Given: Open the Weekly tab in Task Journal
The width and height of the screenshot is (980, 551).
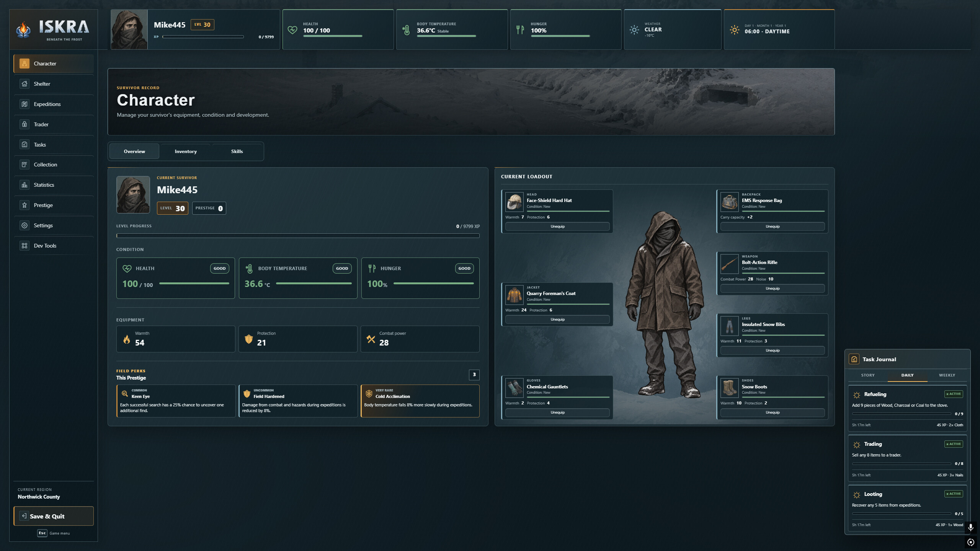Looking at the screenshot, I should click(947, 375).
